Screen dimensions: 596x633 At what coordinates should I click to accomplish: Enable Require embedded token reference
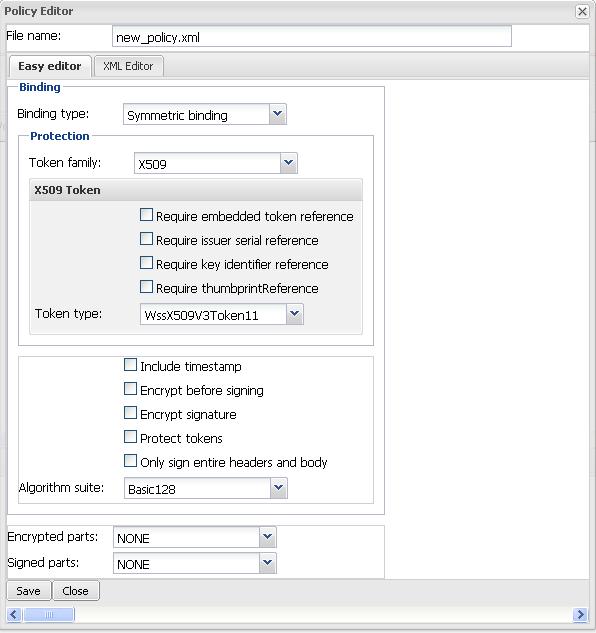(x=146, y=215)
